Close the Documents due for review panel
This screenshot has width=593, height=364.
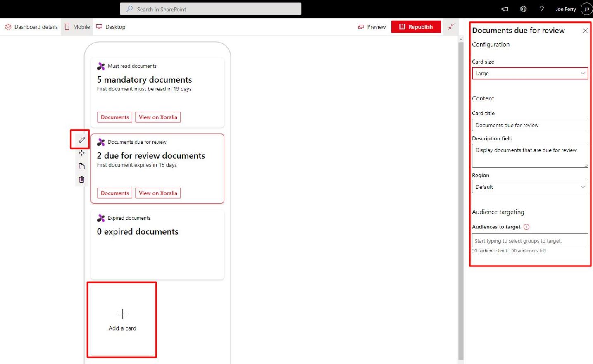point(585,31)
